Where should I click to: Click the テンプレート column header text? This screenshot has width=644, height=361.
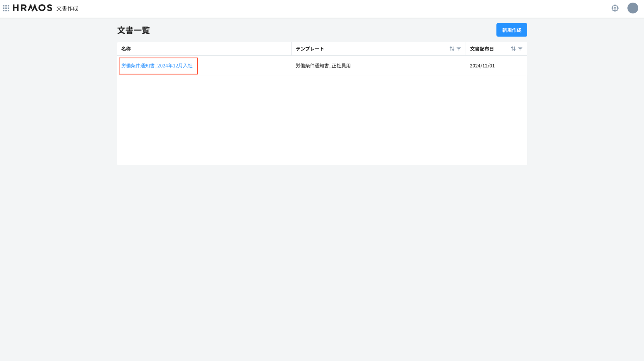310,49
